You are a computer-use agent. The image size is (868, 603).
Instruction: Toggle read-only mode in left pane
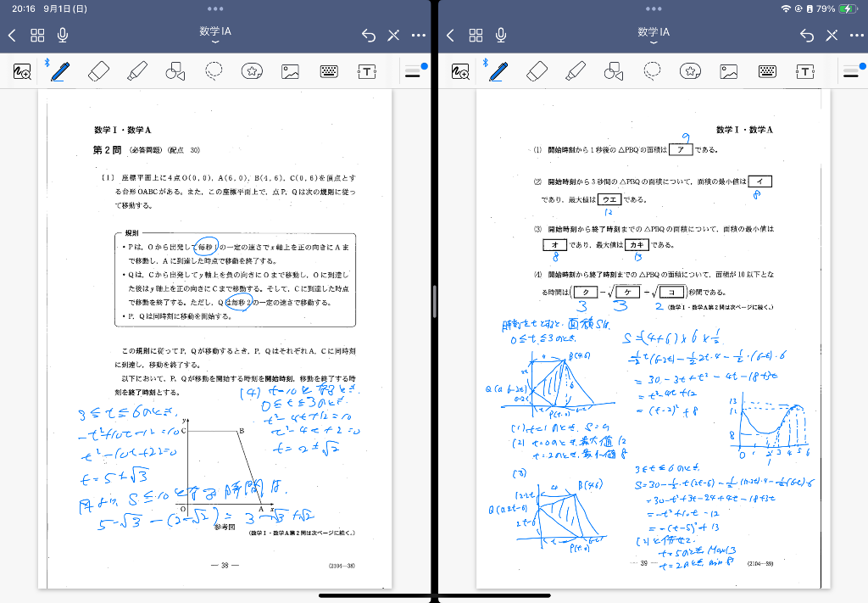(x=393, y=35)
